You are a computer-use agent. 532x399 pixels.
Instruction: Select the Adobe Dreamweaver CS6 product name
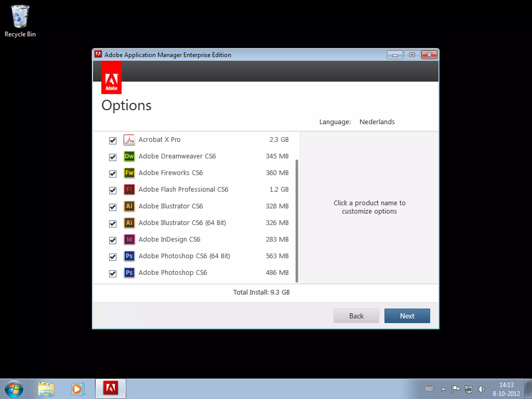(177, 156)
